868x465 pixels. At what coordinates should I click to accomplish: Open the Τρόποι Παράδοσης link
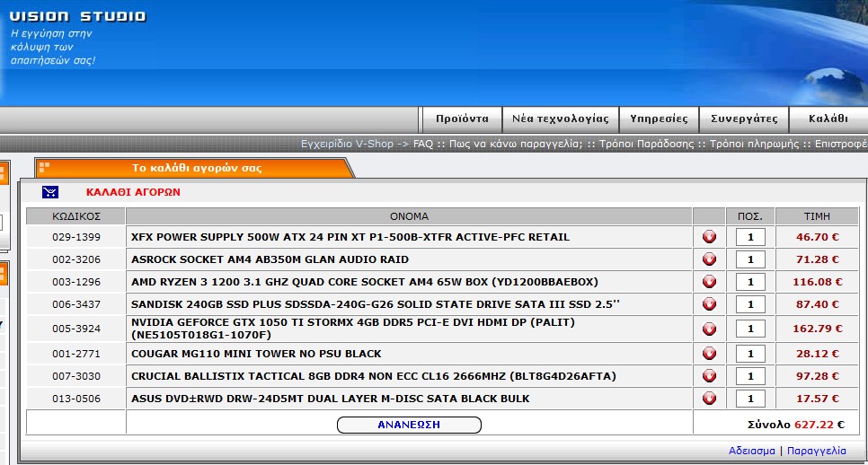pos(646,144)
